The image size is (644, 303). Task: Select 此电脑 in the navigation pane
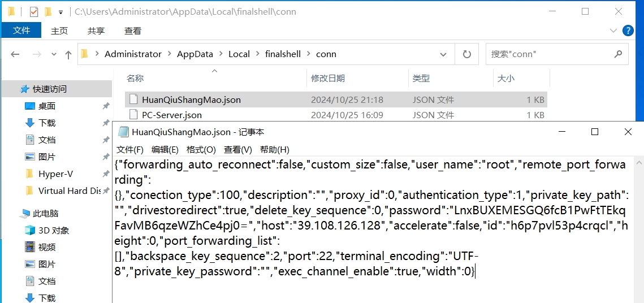pos(46,214)
